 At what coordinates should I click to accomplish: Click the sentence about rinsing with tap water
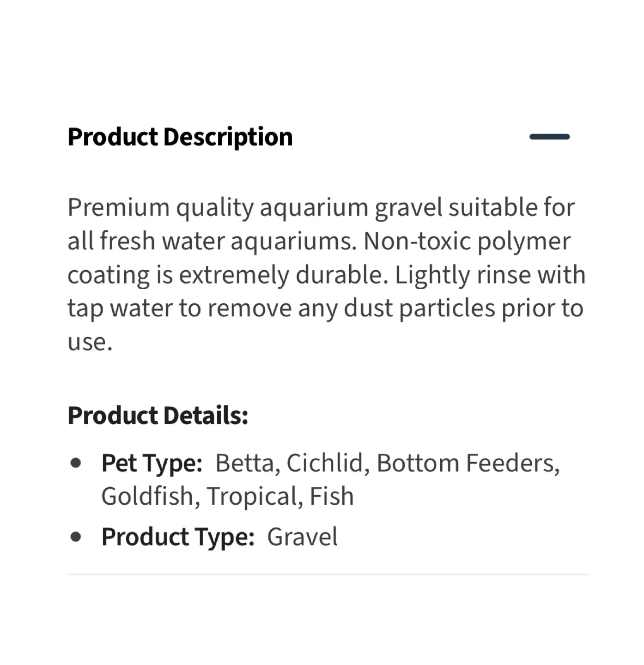(323, 307)
